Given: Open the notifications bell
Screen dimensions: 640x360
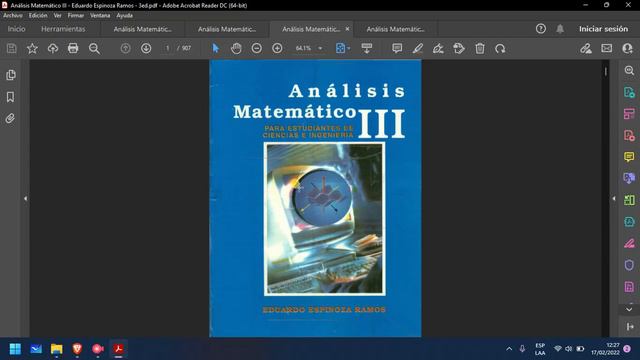Looking at the screenshot, I should 560,29.
